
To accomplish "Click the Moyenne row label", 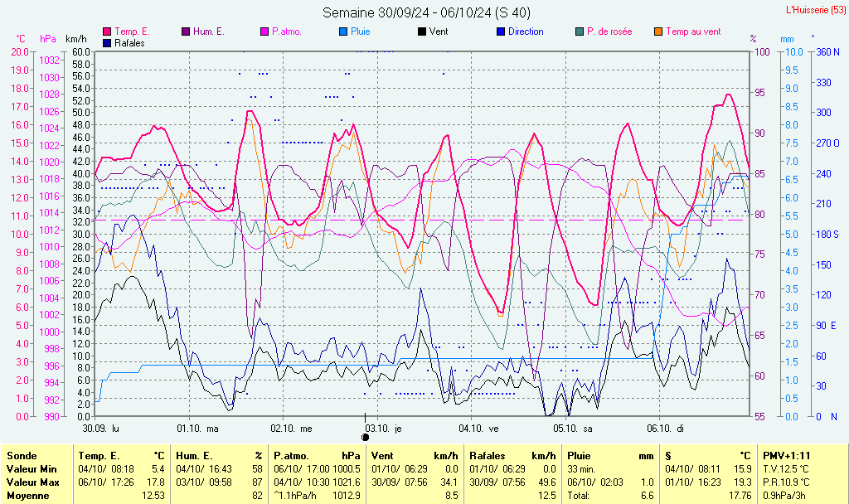I will (27, 496).
